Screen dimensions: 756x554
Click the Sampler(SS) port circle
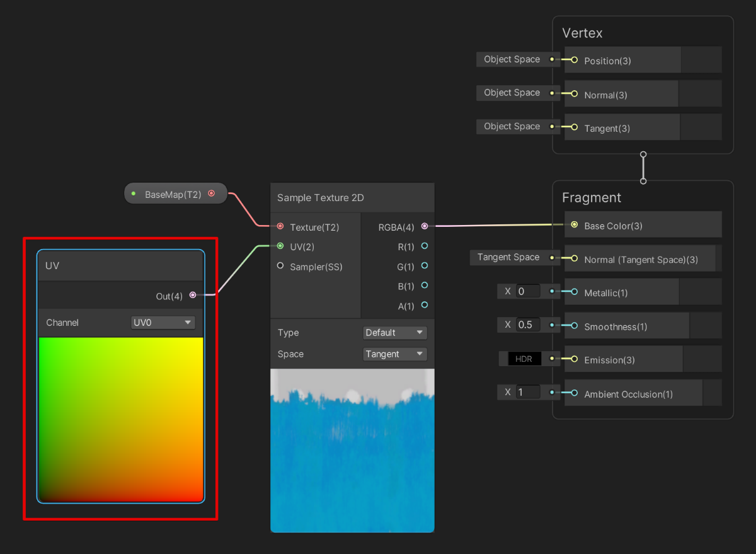(279, 266)
